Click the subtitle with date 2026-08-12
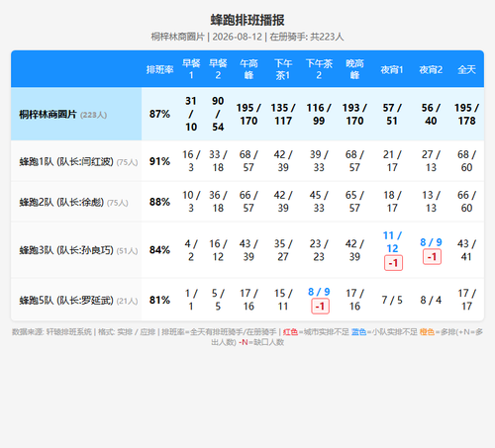This screenshot has width=495, height=448. point(247,37)
